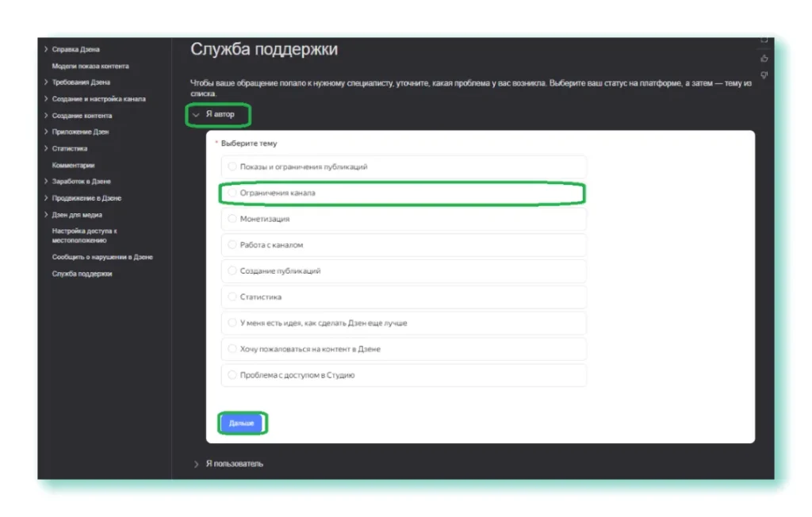Collapse the "Я автор" section
The height and width of the screenshot is (517, 812).
pyautogui.click(x=196, y=114)
